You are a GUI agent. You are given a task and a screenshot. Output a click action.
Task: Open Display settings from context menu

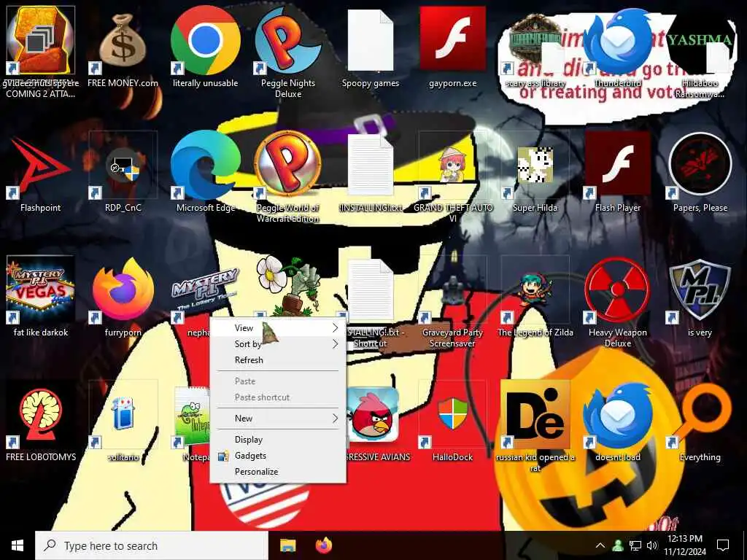pyautogui.click(x=278, y=439)
